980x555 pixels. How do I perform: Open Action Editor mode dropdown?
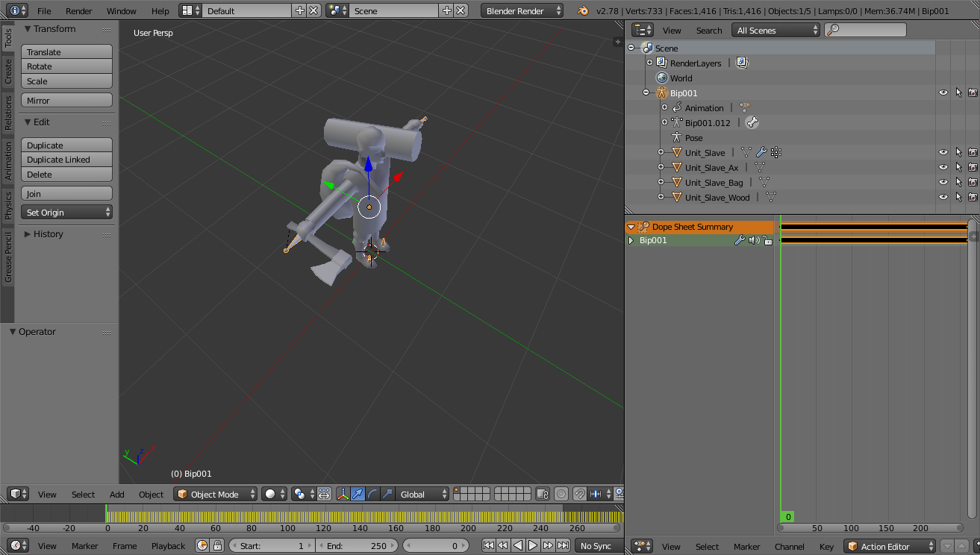pos(890,546)
